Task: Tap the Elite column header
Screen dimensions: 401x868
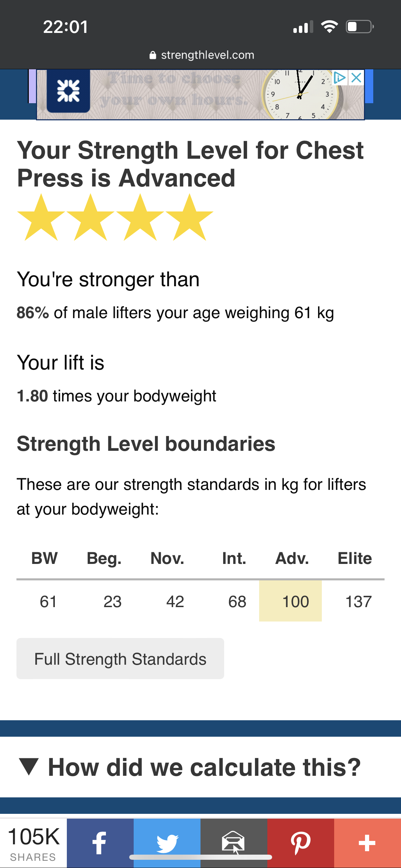Action: click(x=355, y=558)
